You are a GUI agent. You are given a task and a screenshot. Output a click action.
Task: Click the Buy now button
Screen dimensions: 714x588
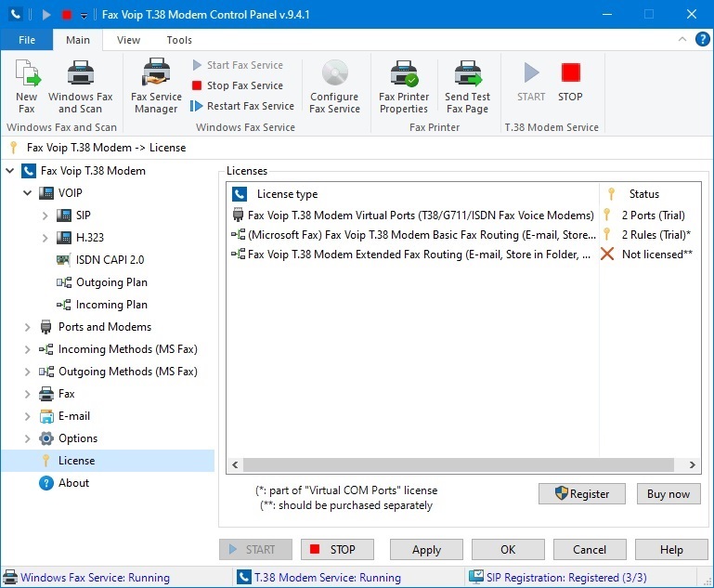(668, 494)
